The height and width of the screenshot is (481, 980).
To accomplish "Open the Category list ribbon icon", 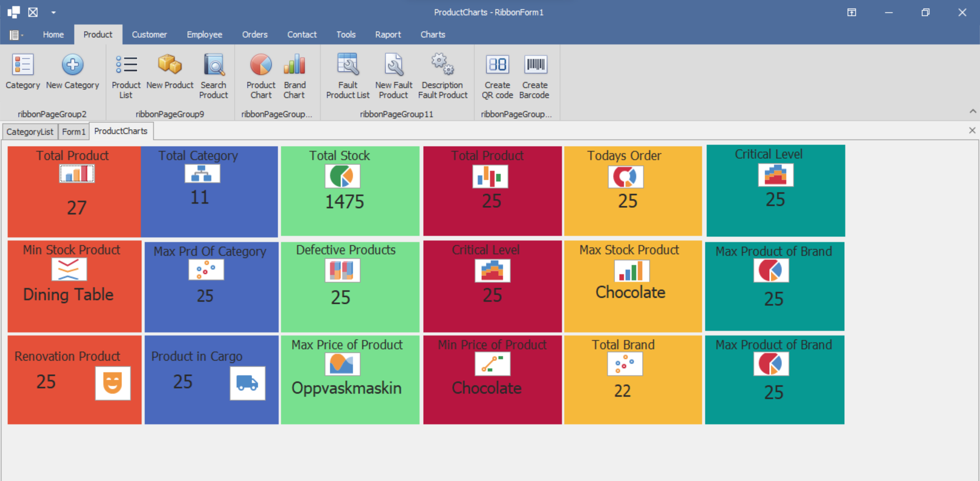I will 22,65.
